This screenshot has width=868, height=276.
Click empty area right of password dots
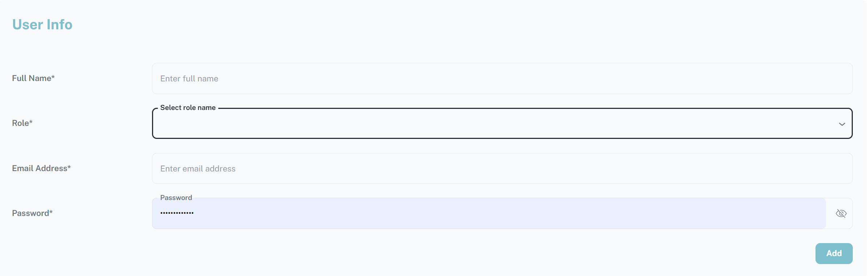pyautogui.click(x=507, y=213)
